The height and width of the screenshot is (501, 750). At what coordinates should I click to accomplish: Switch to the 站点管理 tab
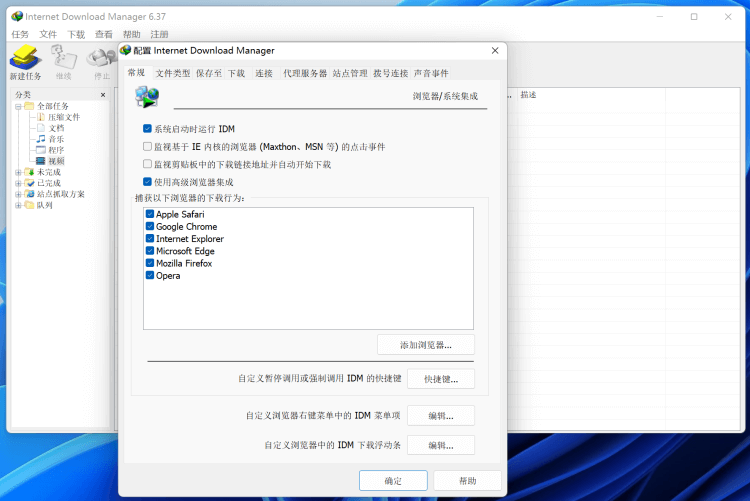(x=350, y=73)
